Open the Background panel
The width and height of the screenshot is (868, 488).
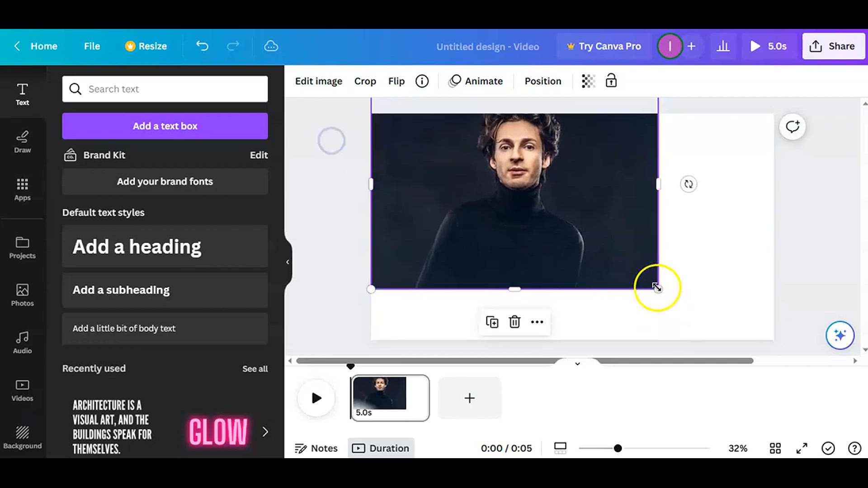tap(22, 437)
